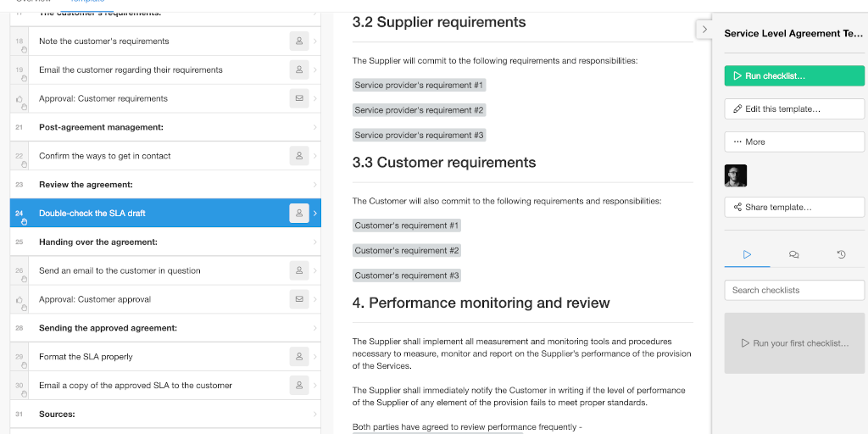Image resolution: width=868 pixels, height=434 pixels.
Task: Click assignee icon on Send an email to the customer
Action: [x=299, y=270]
